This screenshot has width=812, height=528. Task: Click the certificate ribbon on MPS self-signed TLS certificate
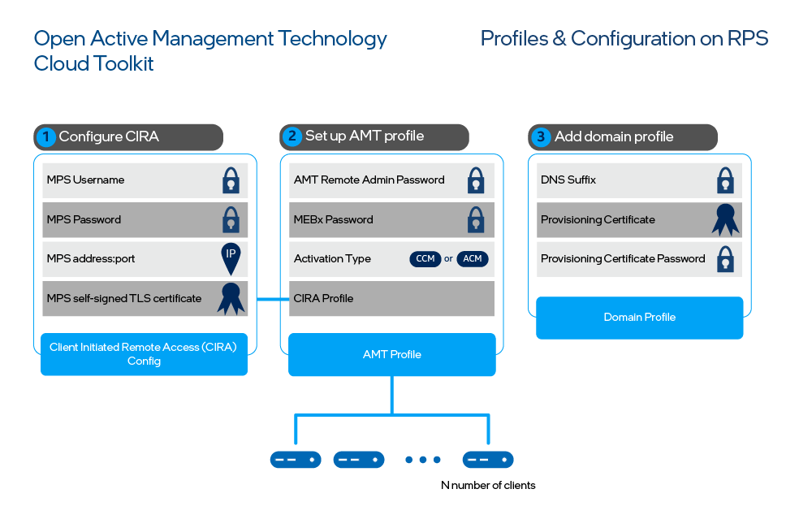click(231, 298)
